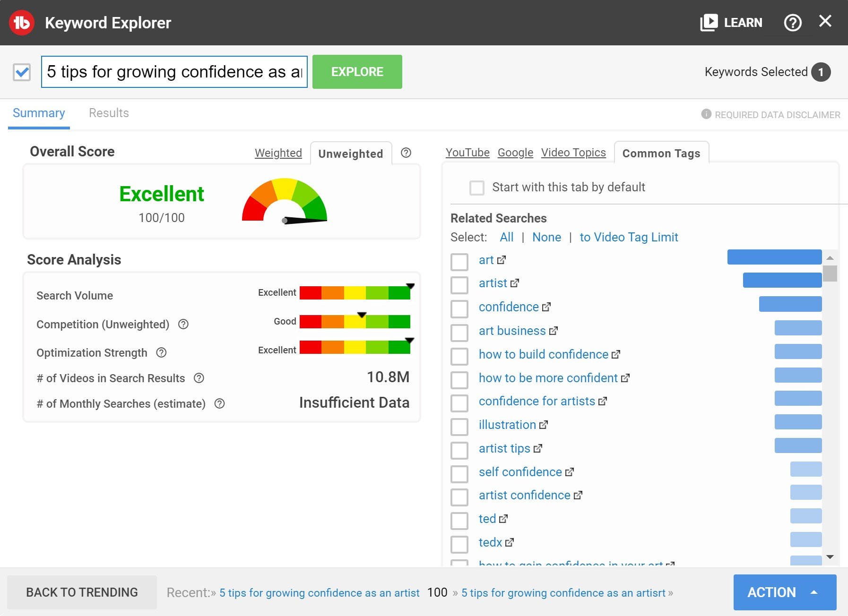This screenshot has width=848, height=616.
Task: Open help icon beside Unweighted tab
Action: click(x=406, y=153)
